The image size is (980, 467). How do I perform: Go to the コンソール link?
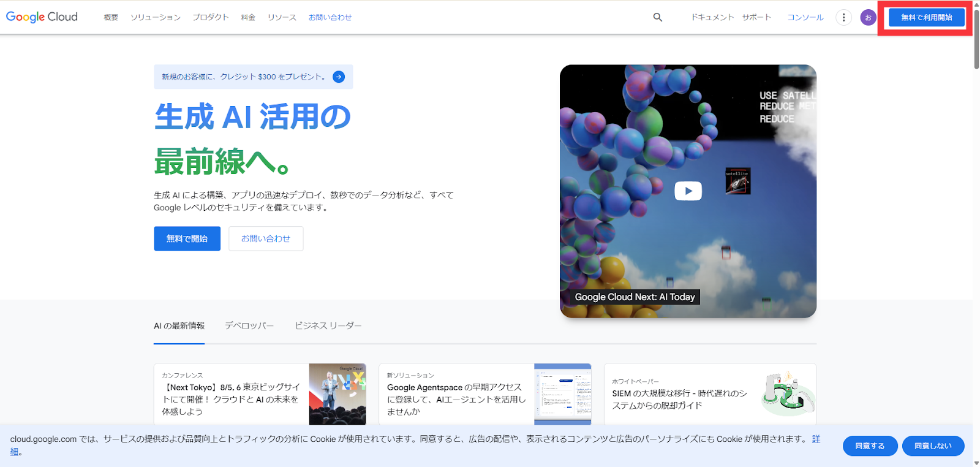point(805,17)
